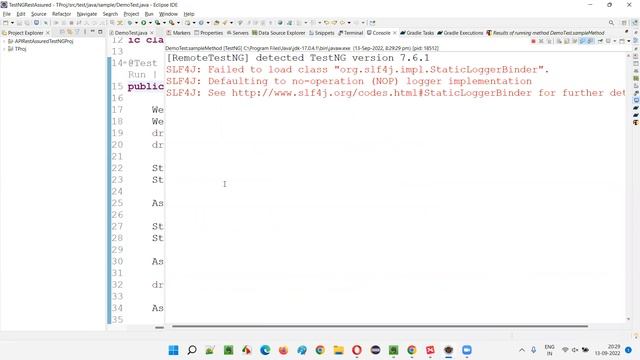This screenshot has height=360, width=640.
Task: Open Opera browser from the taskbar
Action: pyautogui.click(x=357, y=350)
